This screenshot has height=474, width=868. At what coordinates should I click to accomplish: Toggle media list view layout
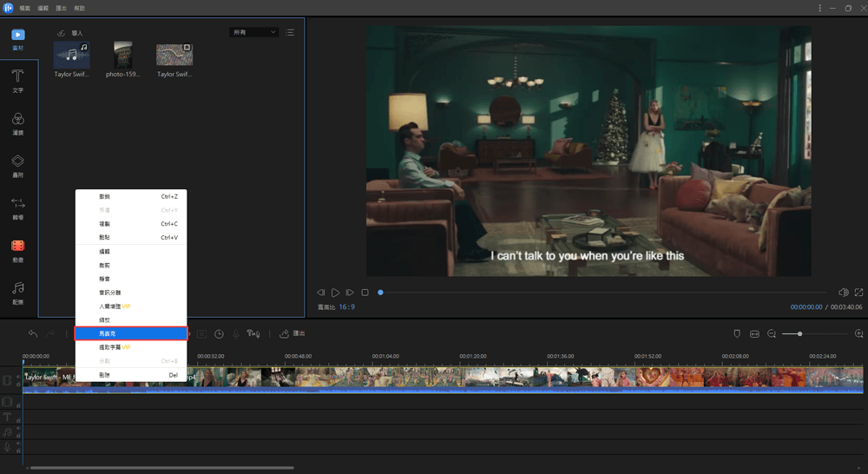point(290,32)
